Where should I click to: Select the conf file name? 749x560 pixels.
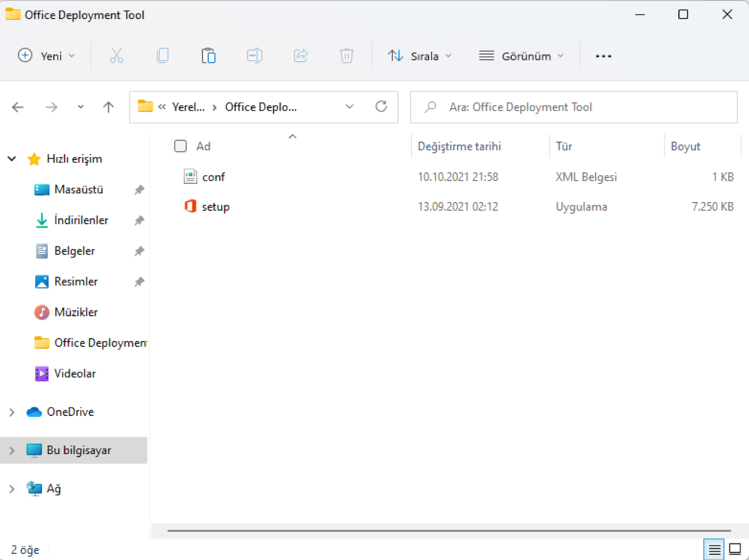(213, 177)
